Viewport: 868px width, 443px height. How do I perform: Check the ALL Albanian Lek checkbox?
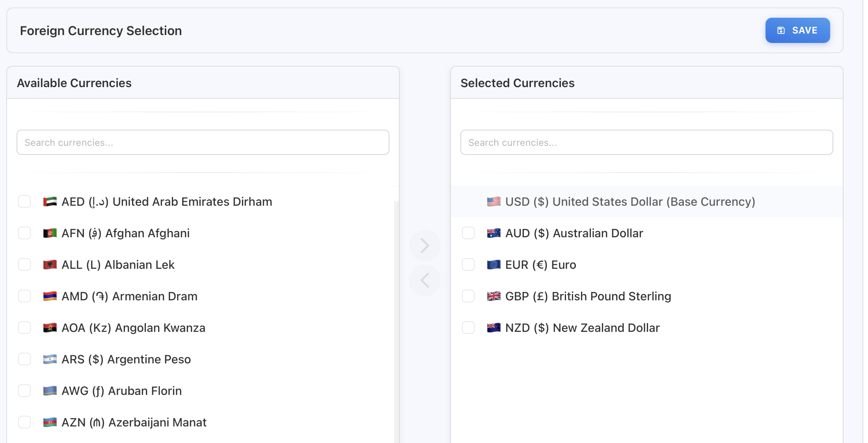(x=24, y=264)
